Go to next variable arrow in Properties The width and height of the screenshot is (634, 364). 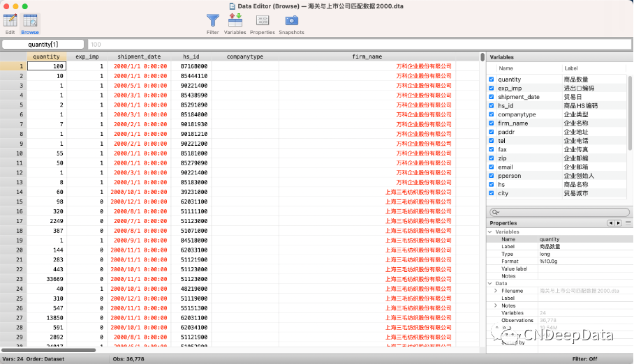(618, 223)
